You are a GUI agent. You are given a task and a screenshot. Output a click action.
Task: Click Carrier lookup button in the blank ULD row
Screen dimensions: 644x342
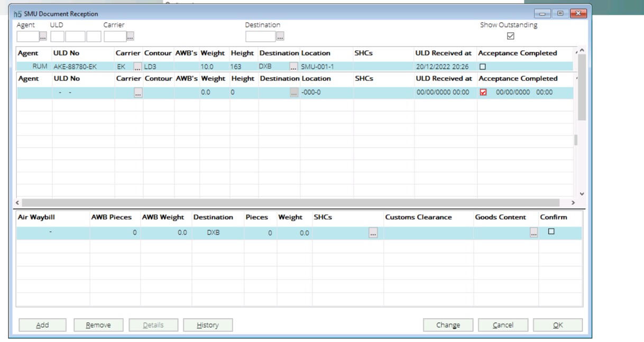point(138,93)
